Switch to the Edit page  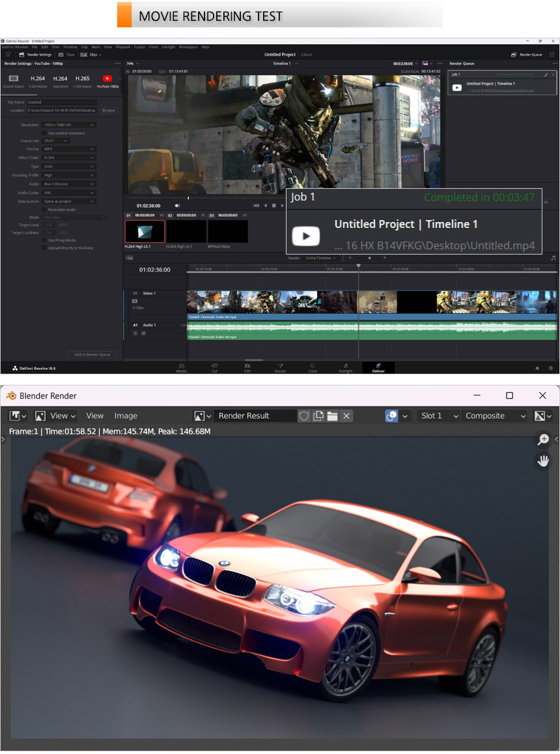point(247,368)
